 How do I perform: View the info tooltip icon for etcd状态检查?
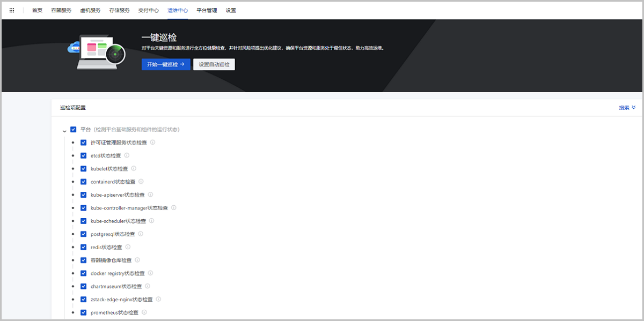[127, 155]
